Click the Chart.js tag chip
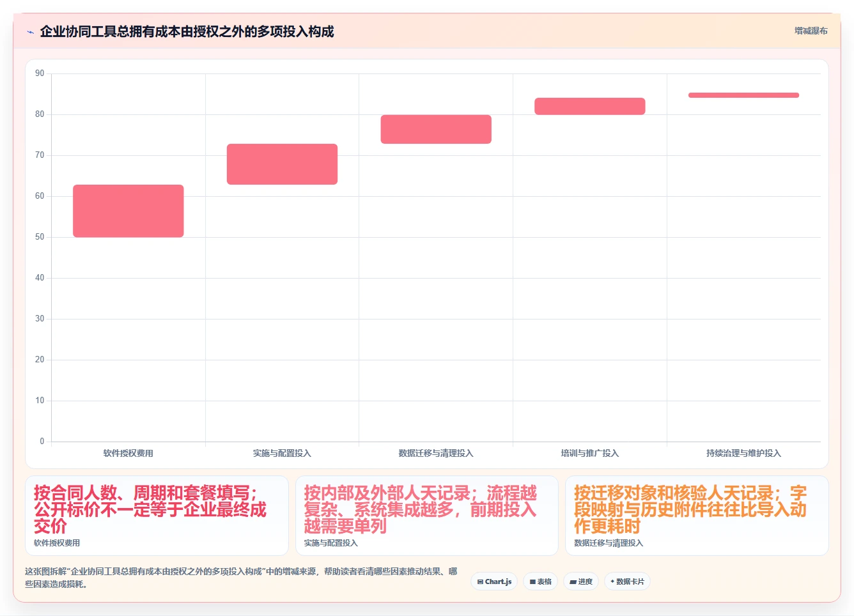Image resolution: width=854 pixels, height=616 pixels. click(x=494, y=581)
